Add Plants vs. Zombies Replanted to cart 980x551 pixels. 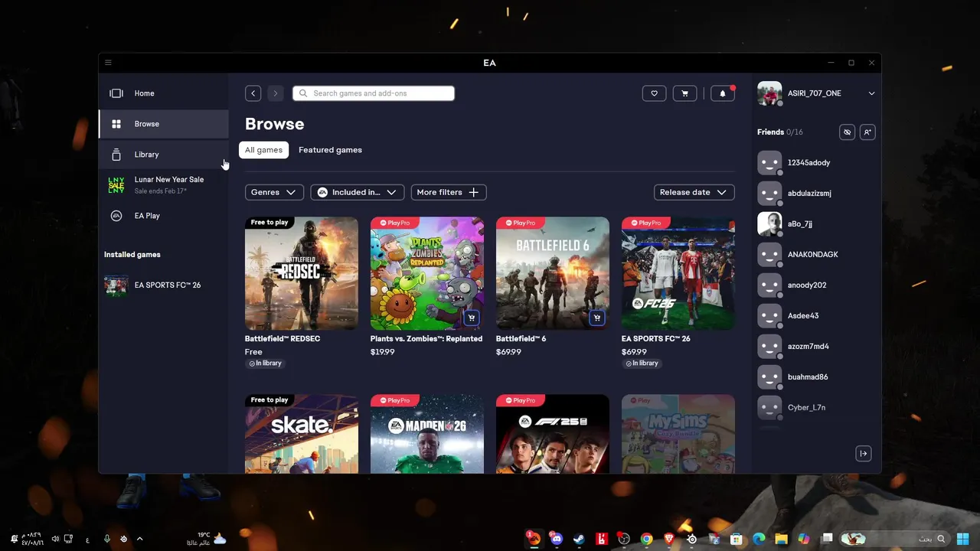pyautogui.click(x=472, y=318)
